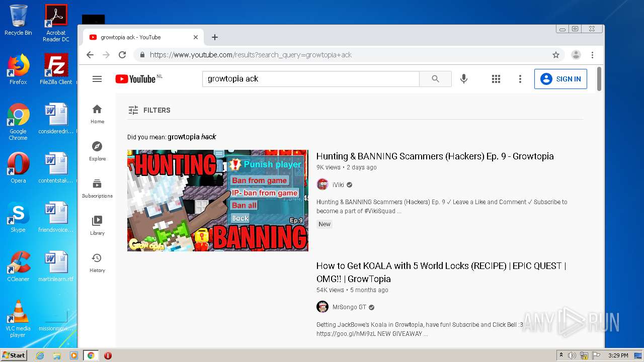Open a new Chrome tab
644x362 pixels.
[x=215, y=37]
